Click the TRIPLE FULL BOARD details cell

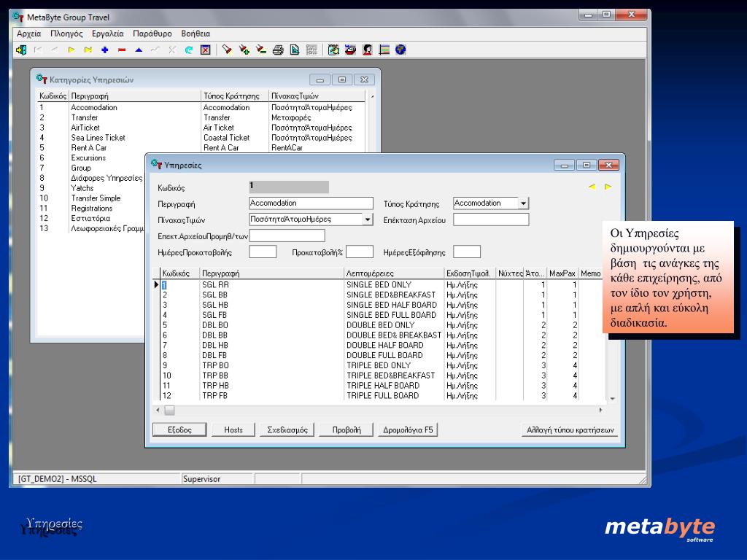[393, 396]
